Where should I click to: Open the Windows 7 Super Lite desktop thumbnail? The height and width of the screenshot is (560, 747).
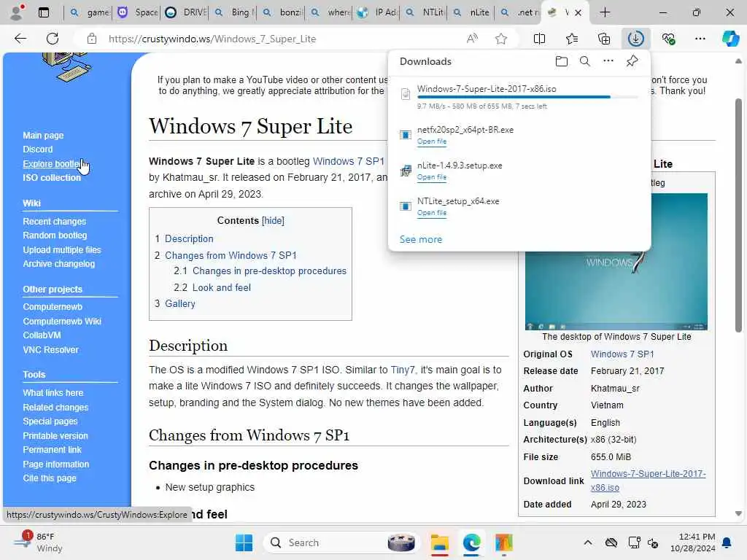click(x=616, y=262)
